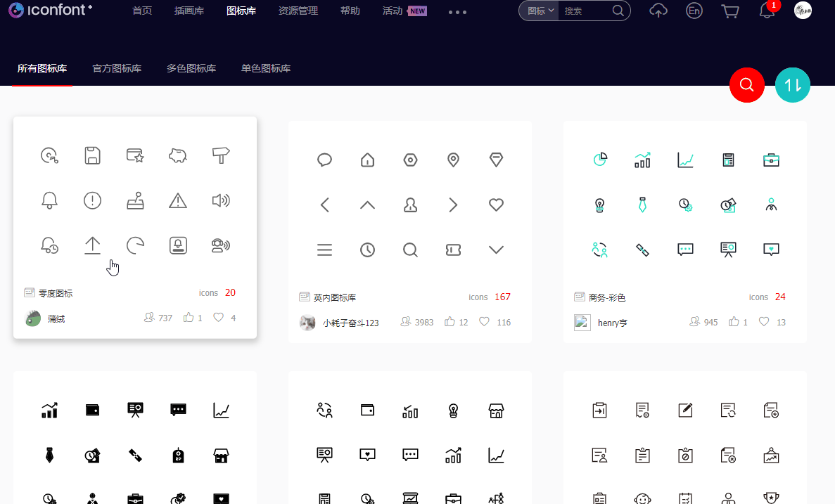Select the heart icon in 英内图标库 preview
The image size is (835, 504).
click(496, 205)
